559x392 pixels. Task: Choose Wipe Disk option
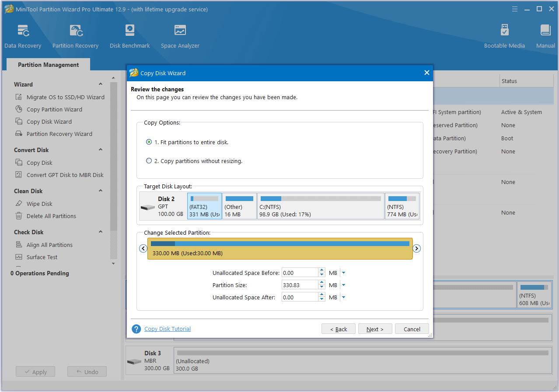39,204
